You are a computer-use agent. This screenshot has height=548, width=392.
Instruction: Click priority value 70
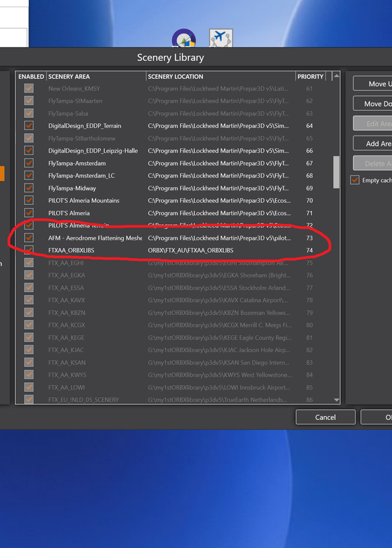point(310,200)
